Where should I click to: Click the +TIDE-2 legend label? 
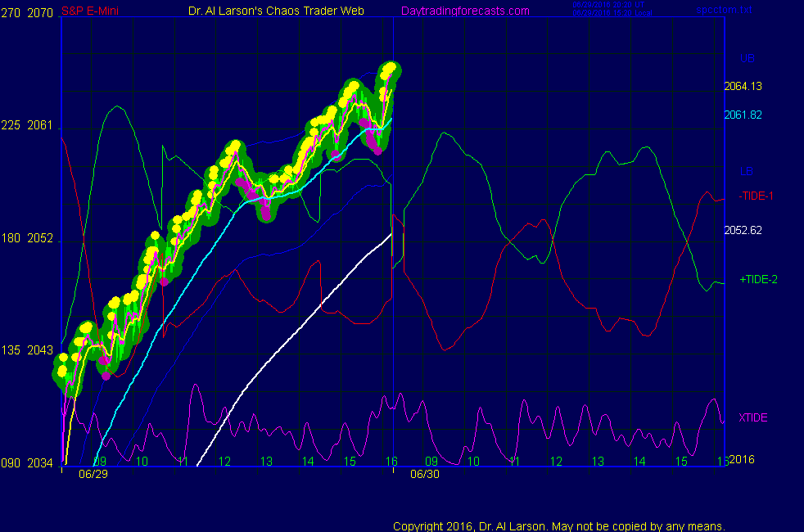tap(758, 279)
